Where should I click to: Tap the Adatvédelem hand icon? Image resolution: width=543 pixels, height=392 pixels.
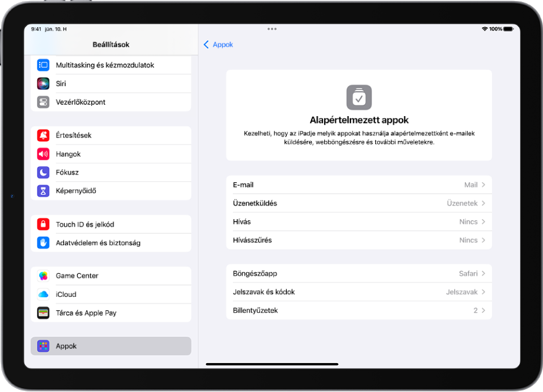click(43, 242)
